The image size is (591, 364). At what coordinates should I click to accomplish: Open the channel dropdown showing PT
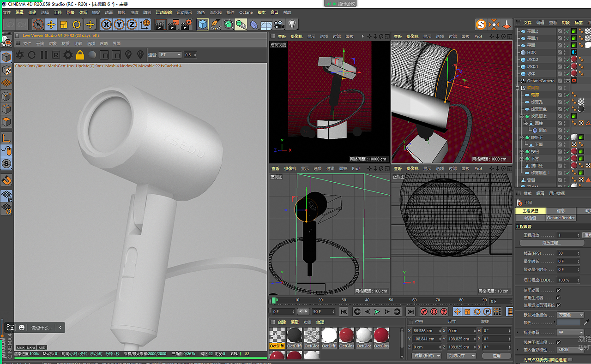(x=170, y=55)
